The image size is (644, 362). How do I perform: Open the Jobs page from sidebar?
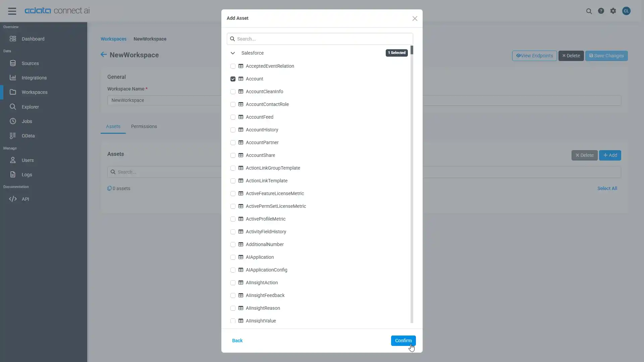coord(27,121)
